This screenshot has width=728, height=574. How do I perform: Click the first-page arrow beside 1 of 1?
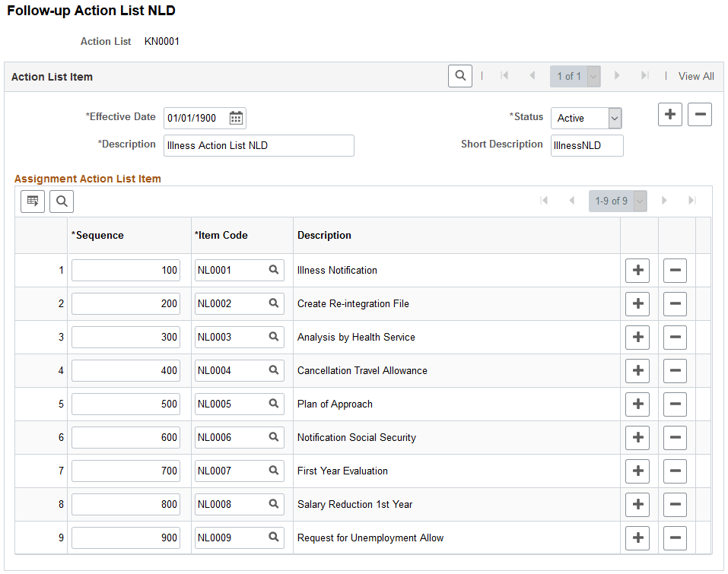(504, 76)
